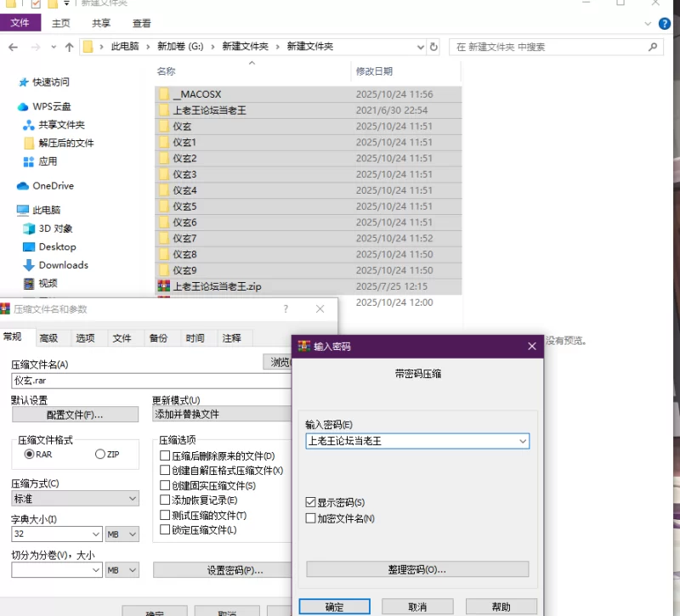Expand the 更新模式 dropdown

click(x=221, y=414)
